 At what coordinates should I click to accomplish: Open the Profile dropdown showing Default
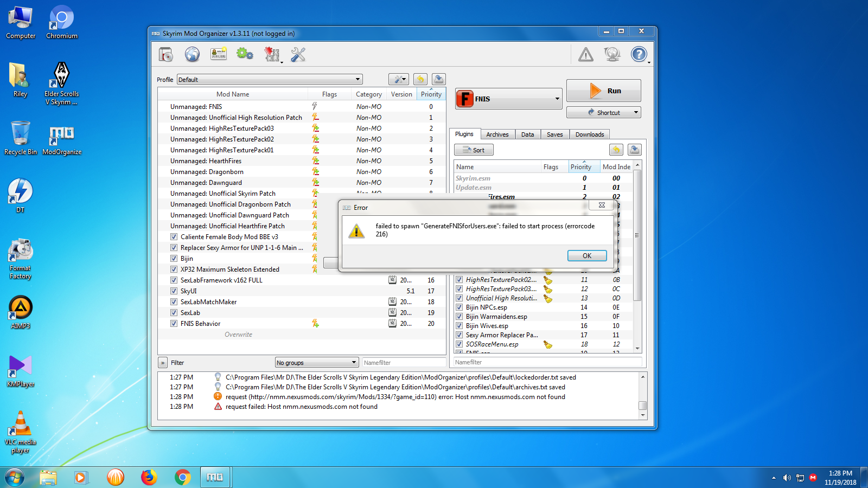click(270, 79)
